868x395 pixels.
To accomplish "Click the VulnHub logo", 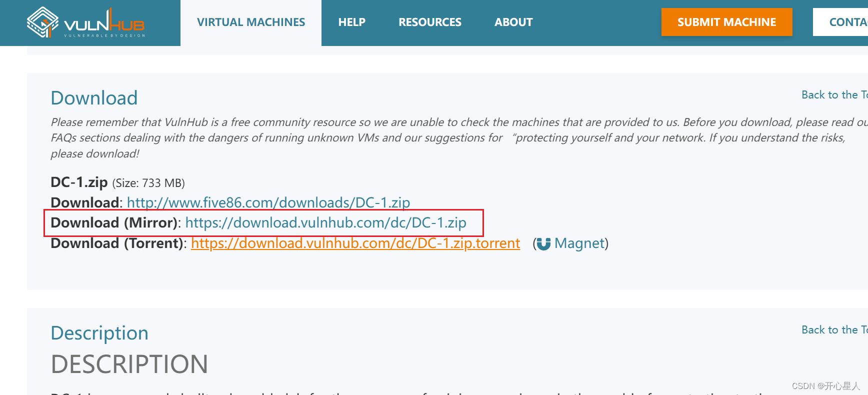I will pos(85,22).
